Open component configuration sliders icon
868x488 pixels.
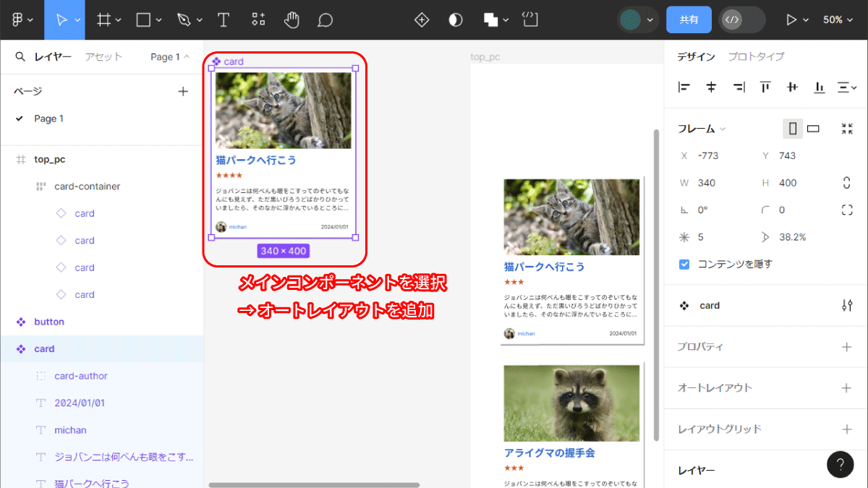point(847,306)
